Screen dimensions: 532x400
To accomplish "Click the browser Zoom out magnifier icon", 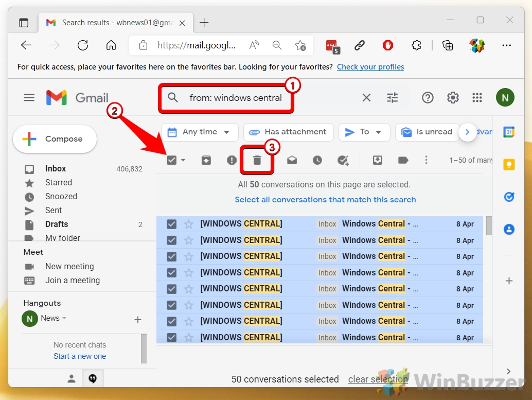I will coord(277,45).
